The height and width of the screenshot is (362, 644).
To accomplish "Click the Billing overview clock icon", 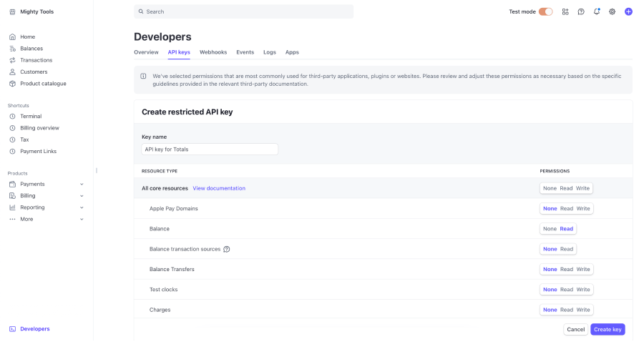I will click(12, 128).
